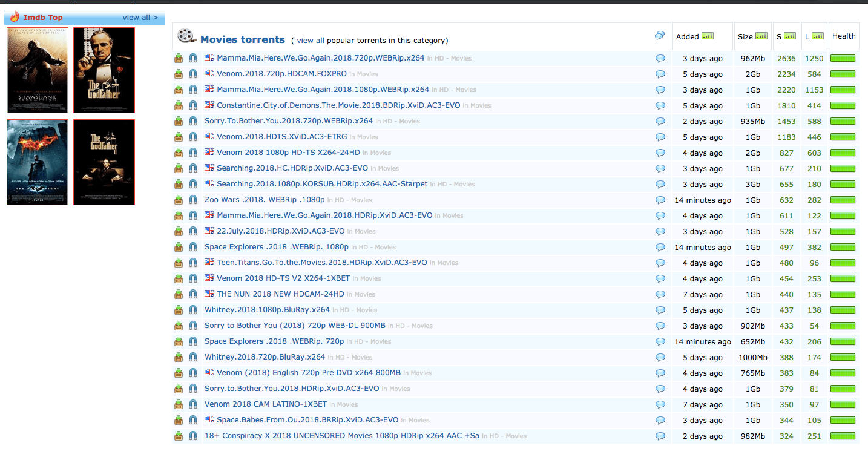Viewport: 868px width, 460px height.
Task: Open Whitney.2018.720p.BluRay.x264 title link
Action: pos(265,357)
